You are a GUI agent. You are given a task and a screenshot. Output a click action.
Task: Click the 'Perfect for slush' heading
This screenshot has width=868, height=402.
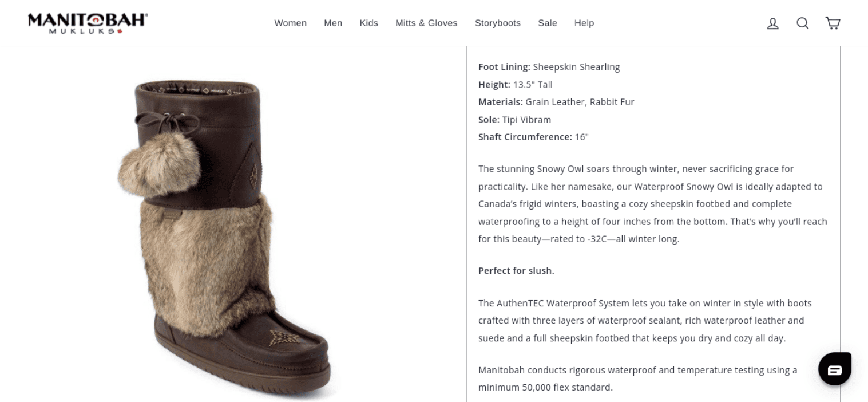click(516, 270)
